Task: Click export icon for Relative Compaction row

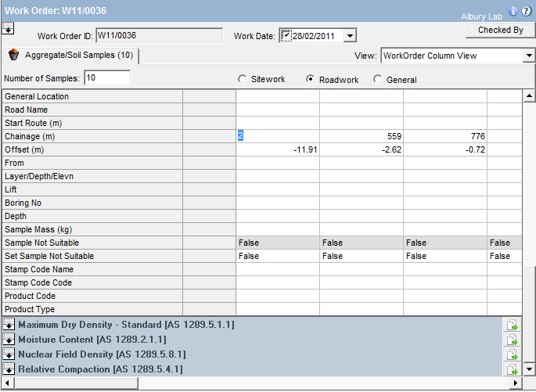Action: 513,369
